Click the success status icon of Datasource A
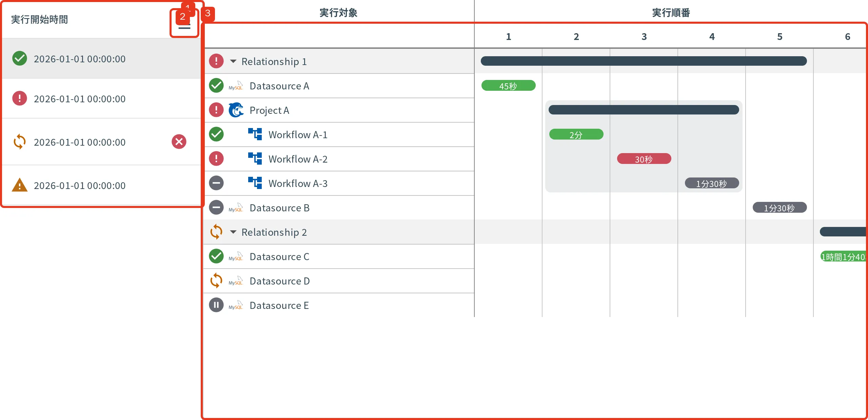The height and width of the screenshot is (420, 868). point(216,86)
